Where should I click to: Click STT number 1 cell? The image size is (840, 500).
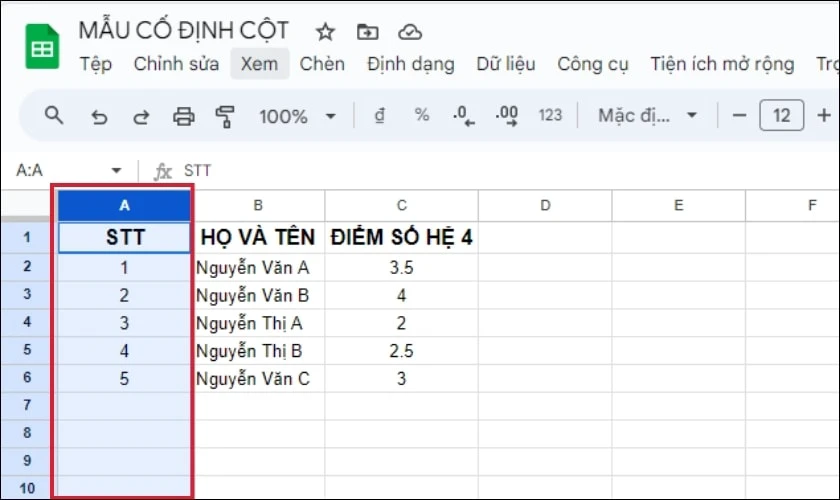tap(124, 267)
